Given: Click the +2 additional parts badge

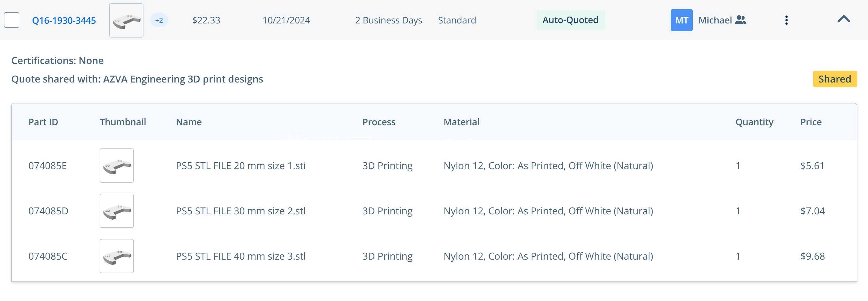Looking at the screenshot, I should pyautogui.click(x=159, y=20).
